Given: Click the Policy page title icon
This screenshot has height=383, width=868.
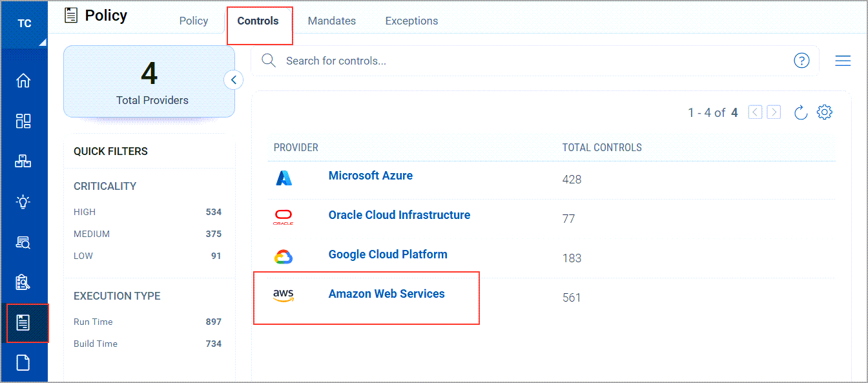Looking at the screenshot, I should click(x=71, y=16).
